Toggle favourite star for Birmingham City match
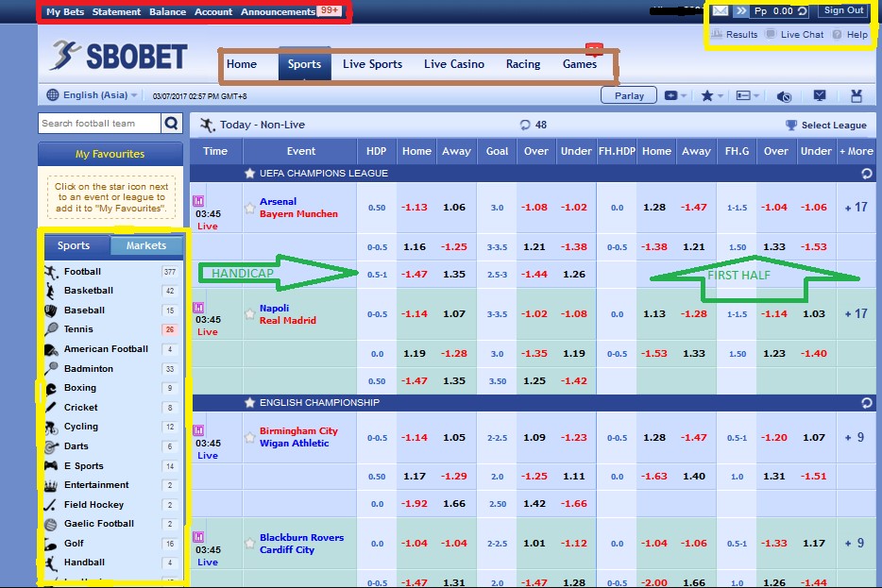Image resolution: width=882 pixels, height=588 pixels. pos(249,437)
